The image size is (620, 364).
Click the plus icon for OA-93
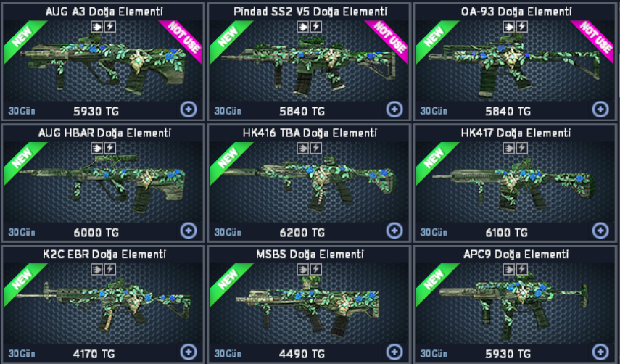point(600,109)
